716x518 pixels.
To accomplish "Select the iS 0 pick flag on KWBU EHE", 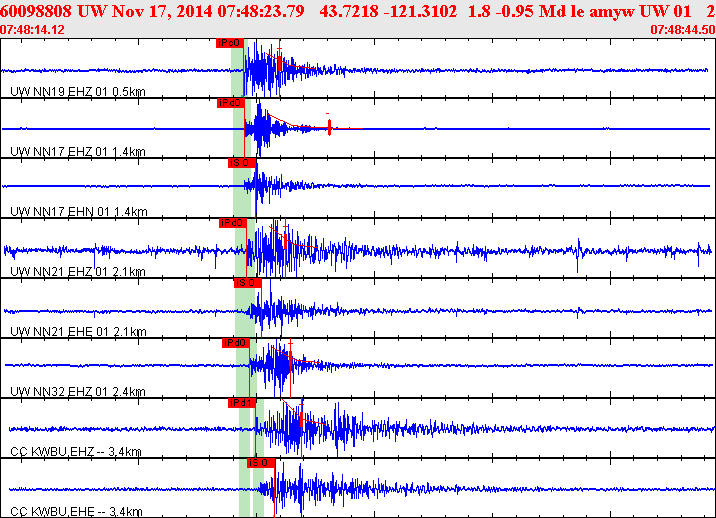I will click(x=261, y=463).
